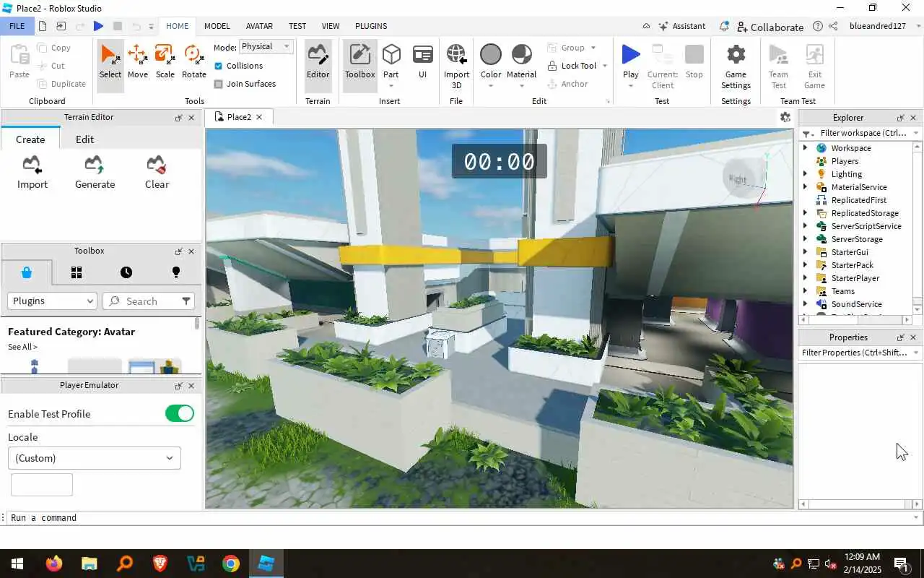
Task: Undock the Explorer panel
Action: point(900,118)
